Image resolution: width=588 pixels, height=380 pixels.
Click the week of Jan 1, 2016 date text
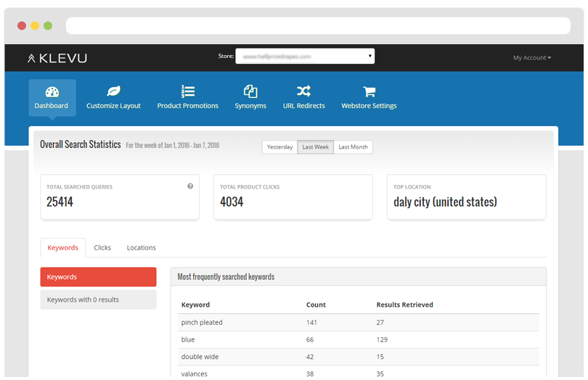pos(173,146)
